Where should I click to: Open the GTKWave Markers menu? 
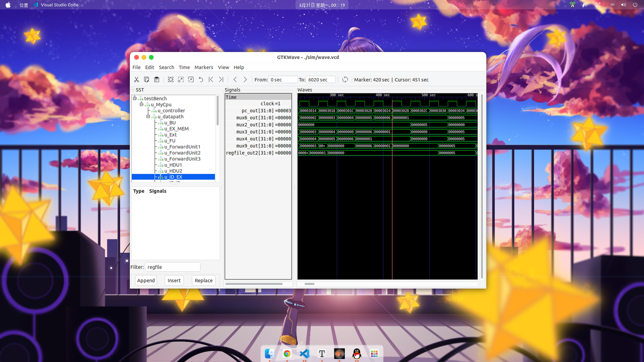(203, 67)
